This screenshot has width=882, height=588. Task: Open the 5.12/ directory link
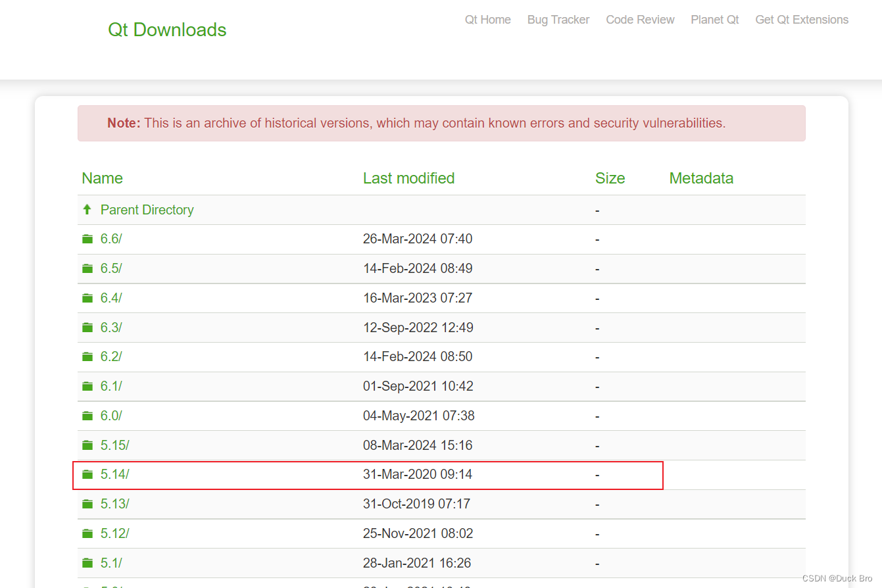click(x=115, y=533)
